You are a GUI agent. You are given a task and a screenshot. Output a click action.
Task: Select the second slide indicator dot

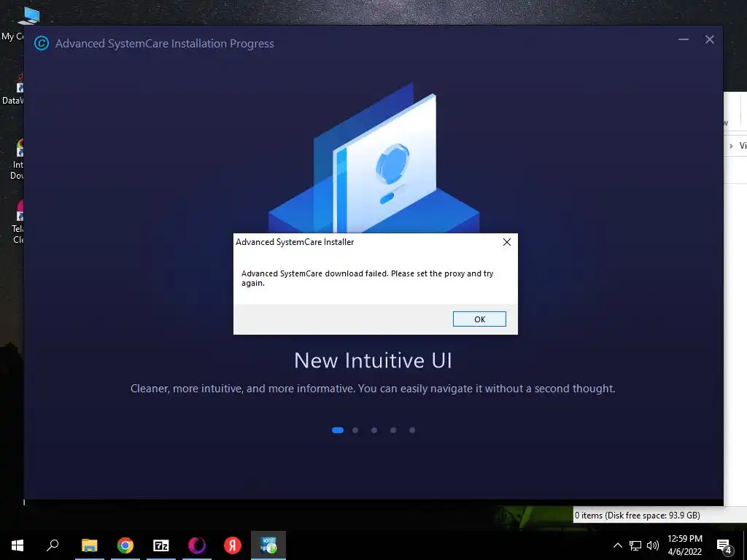[x=355, y=430]
